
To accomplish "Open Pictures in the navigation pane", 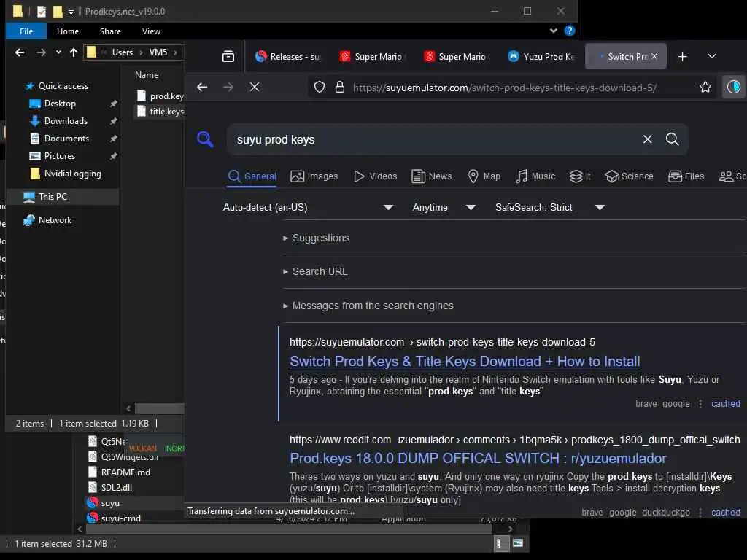I will click(x=59, y=156).
